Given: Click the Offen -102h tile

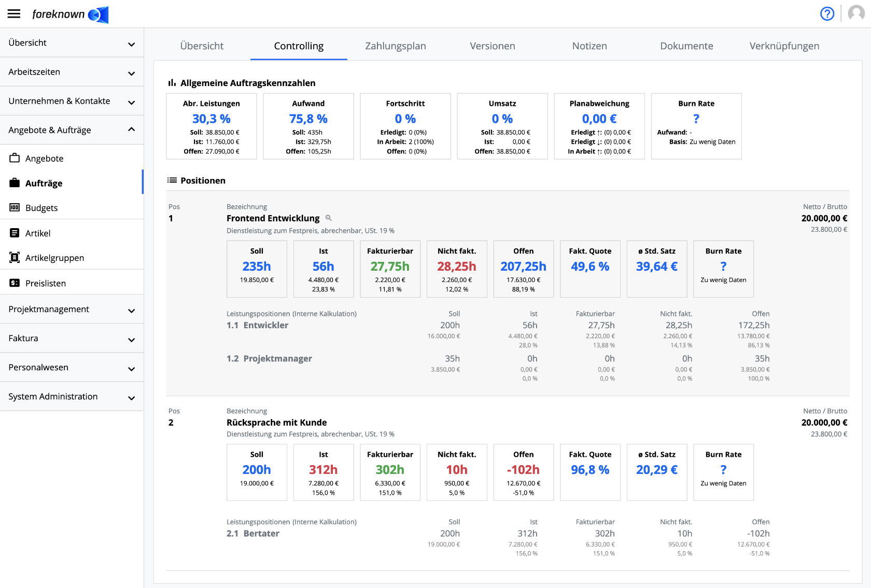Looking at the screenshot, I should pos(523,472).
